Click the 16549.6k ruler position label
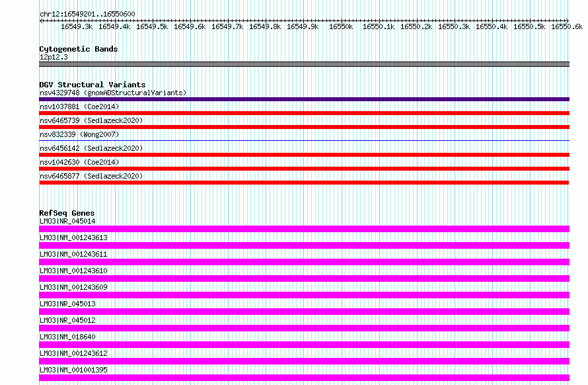Viewport: 588px width, 385px height. pos(190,26)
